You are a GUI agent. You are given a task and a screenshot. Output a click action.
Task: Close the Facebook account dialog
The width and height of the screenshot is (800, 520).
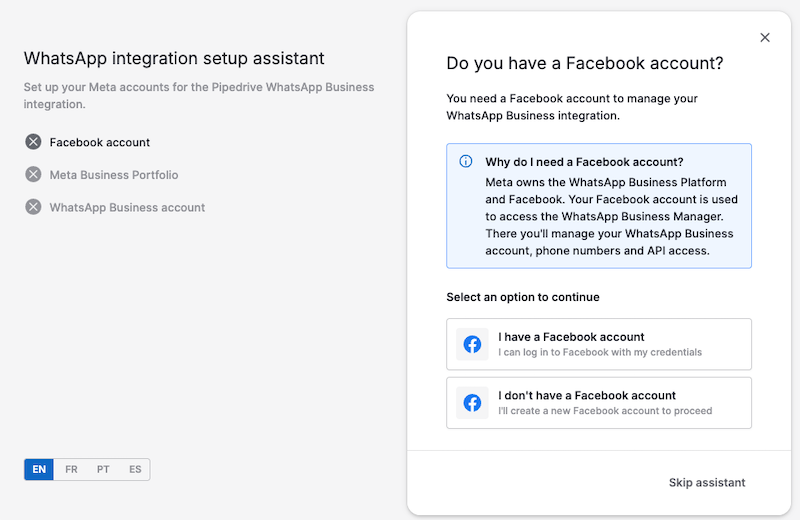[764, 37]
